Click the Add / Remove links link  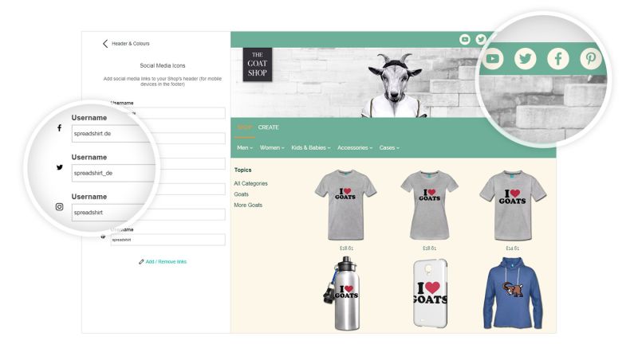[x=163, y=261]
